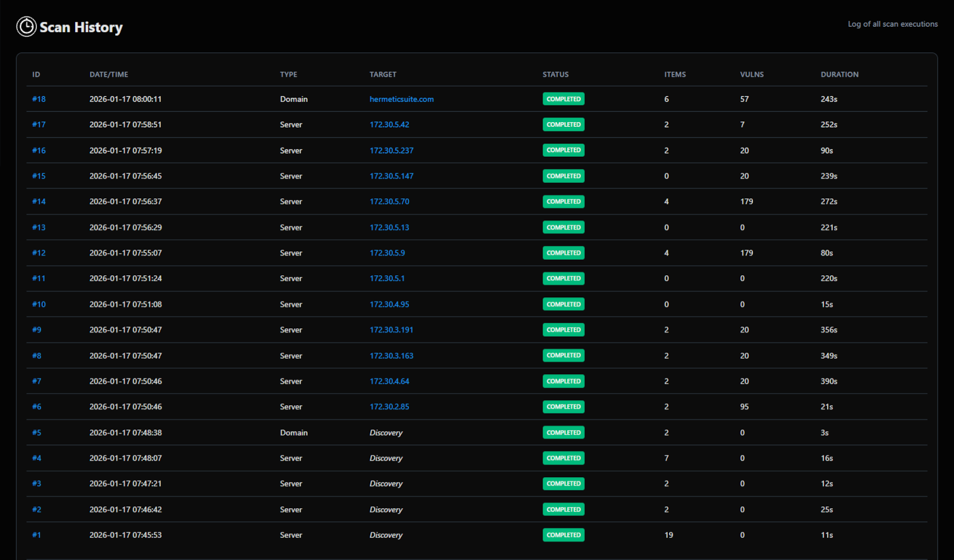The width and height of the screenshot is (954, 560).
Task: Click target 172.30.3.191
Action: [391, 330]
